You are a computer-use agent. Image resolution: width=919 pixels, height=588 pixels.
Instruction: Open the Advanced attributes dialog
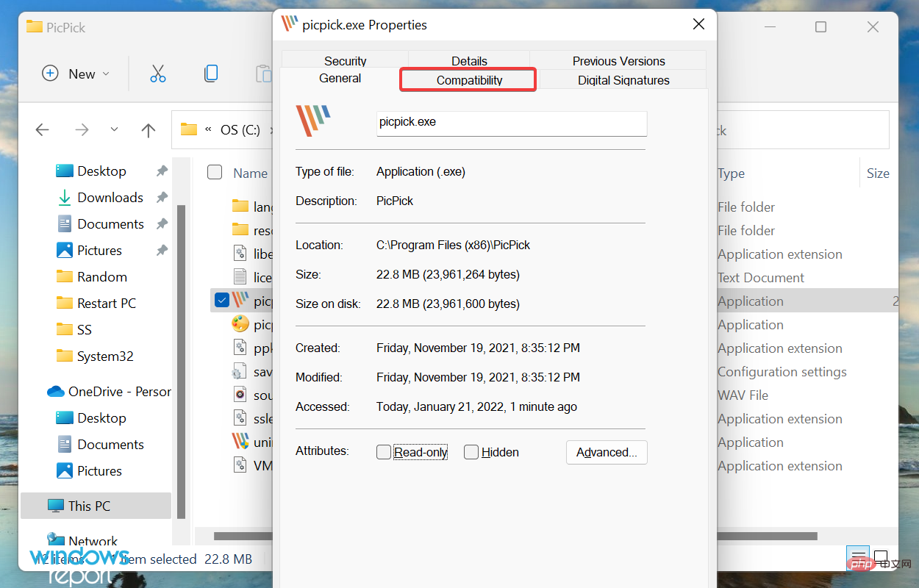[607, 452]
